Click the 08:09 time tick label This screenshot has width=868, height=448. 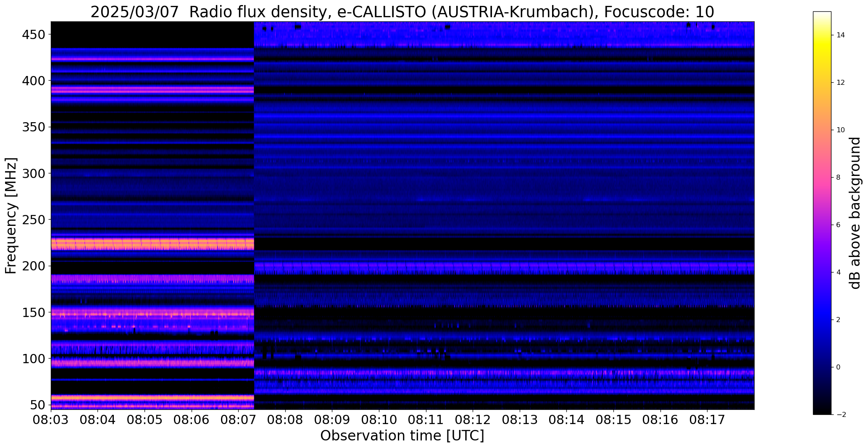tap(332, 420)
